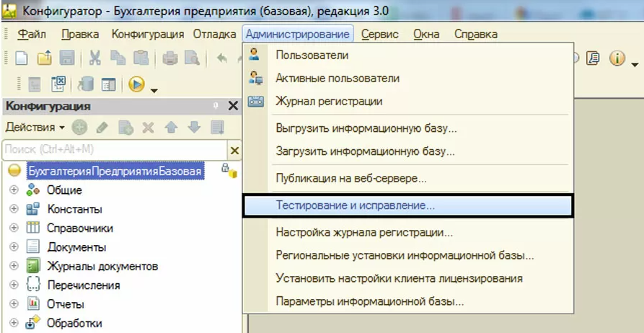The width and height of the screenshot is (644, 333).
Task: Click the Print icon in toolbar
Action: [169, 58]
